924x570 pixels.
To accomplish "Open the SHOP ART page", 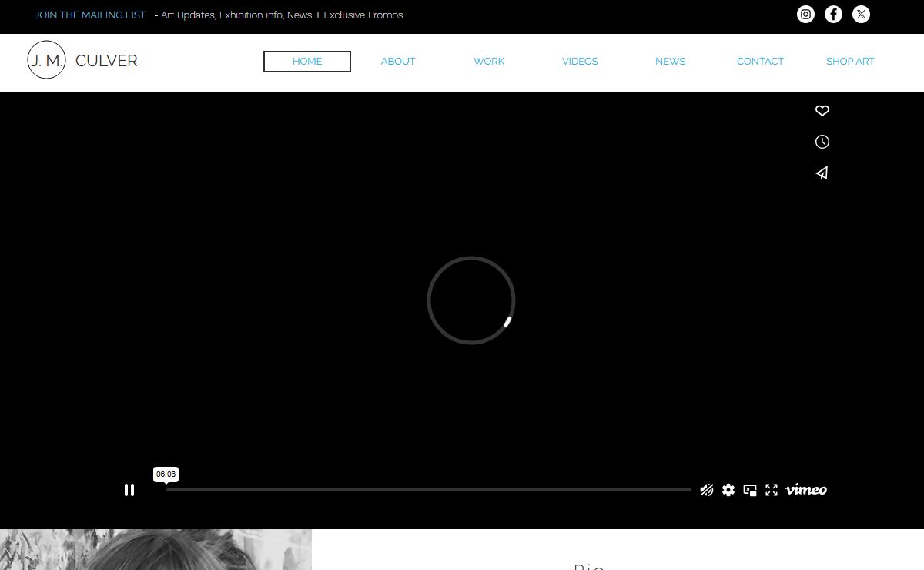I will (x=850, y=62).
